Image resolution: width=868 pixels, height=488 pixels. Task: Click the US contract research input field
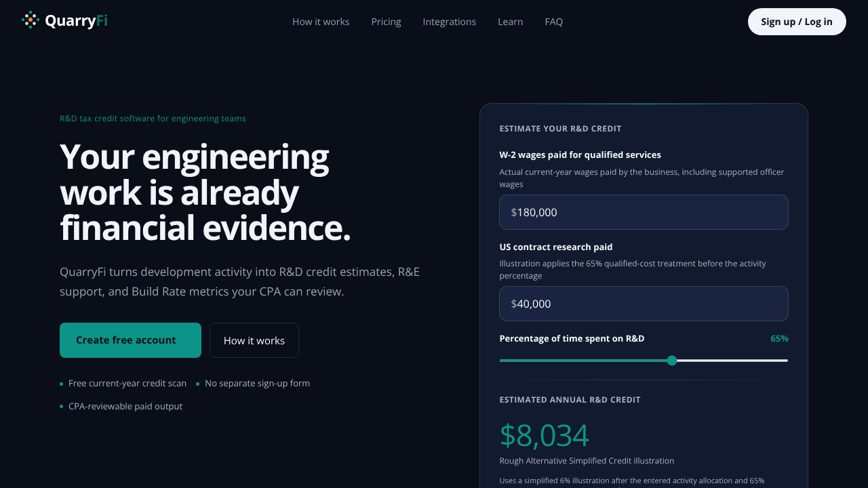(644, 304)
